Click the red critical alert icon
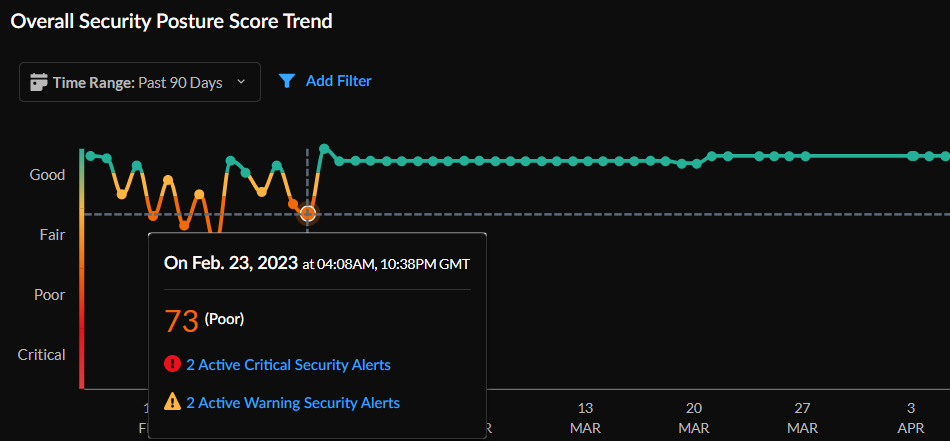This screenshot has width=950, height=441. coord(172,365)
